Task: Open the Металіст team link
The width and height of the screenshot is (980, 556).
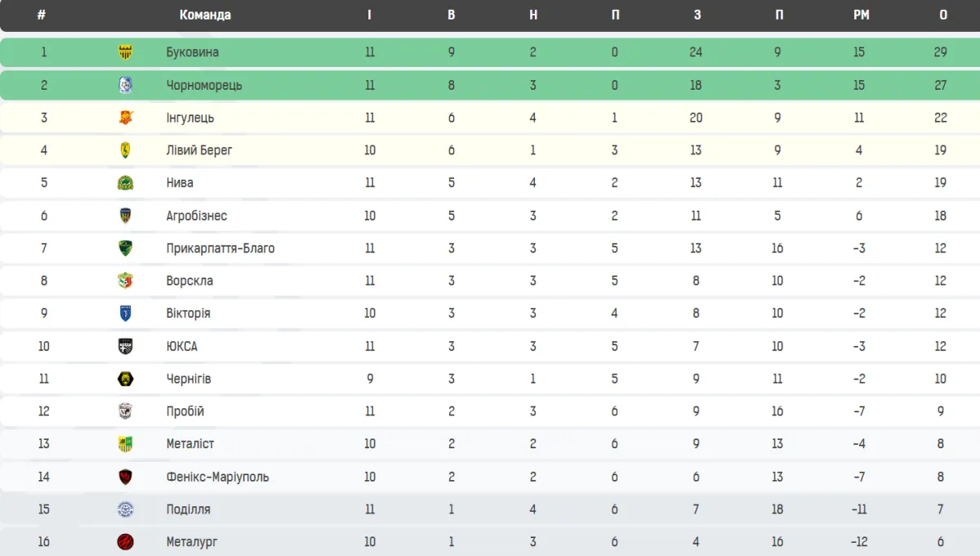Action: pos(189,444)
